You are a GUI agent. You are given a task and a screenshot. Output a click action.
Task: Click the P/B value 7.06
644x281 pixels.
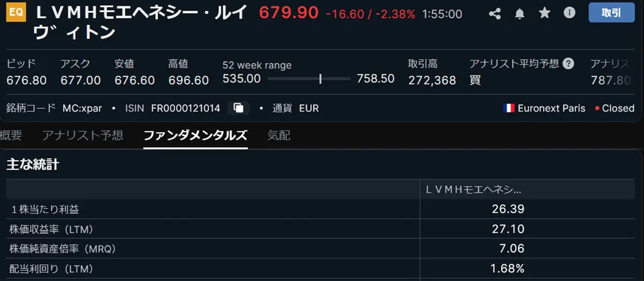[x=511, y=248]
